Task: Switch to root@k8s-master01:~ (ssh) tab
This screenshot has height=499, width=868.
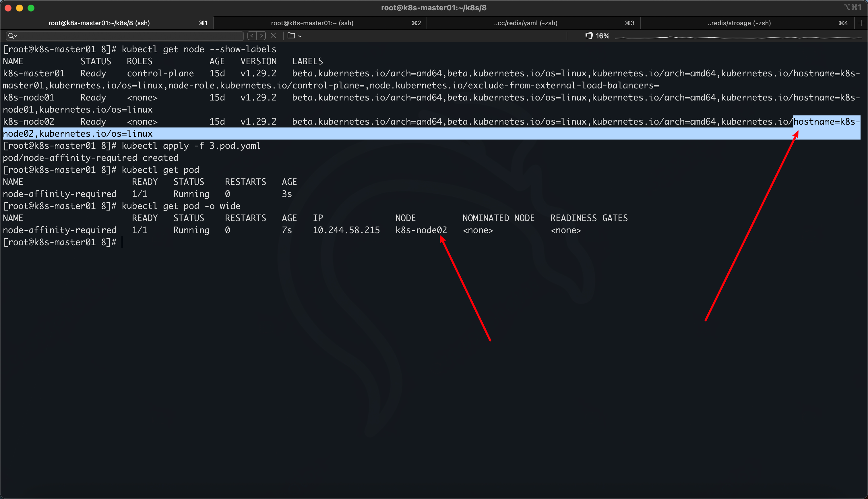Action: (x=312, y=23)
